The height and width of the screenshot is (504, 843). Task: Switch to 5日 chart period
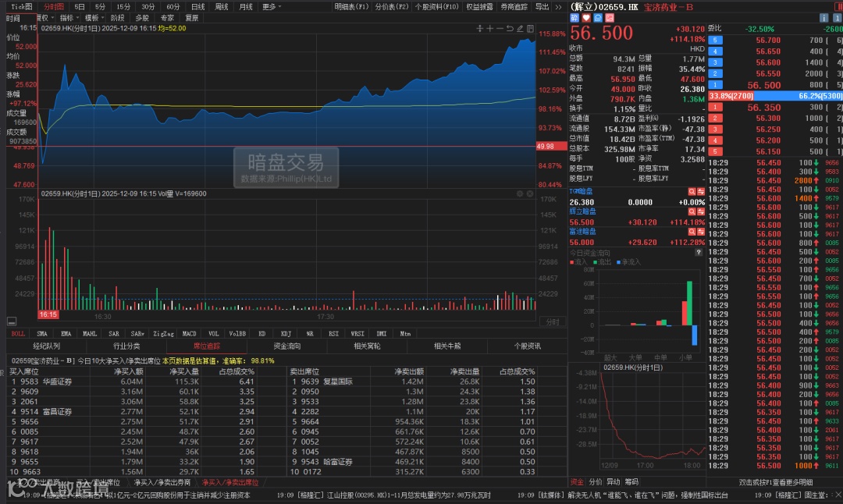coord(80,6)
